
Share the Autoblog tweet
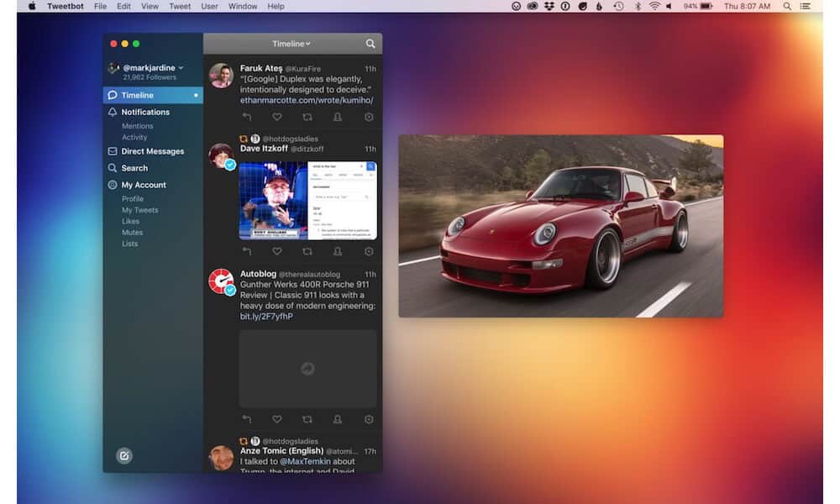coord(338,419)
